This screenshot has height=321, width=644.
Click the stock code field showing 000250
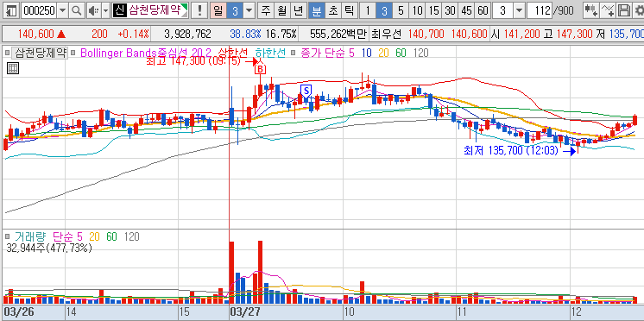(x=39, y=10)
